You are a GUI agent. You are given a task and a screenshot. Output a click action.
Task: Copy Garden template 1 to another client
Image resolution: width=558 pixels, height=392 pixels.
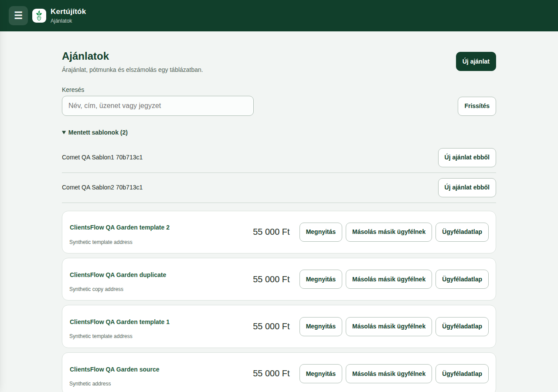click(x=389, y=327)
